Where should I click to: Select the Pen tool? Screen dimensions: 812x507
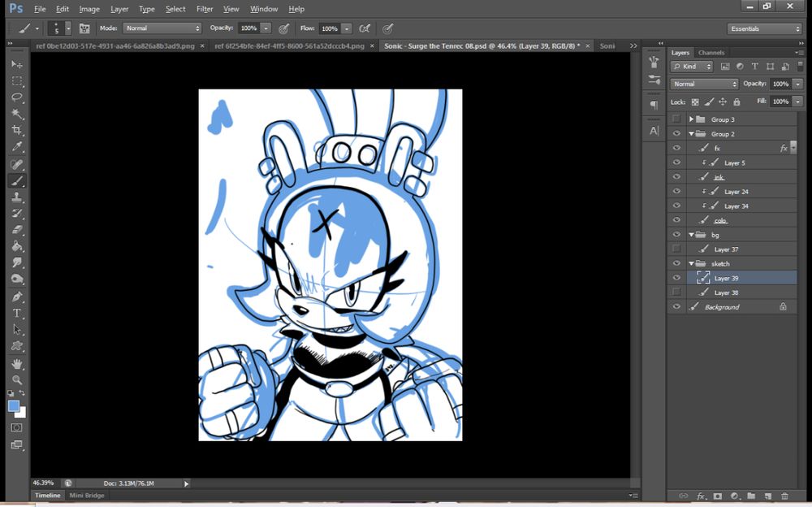[x=17, y=297]
